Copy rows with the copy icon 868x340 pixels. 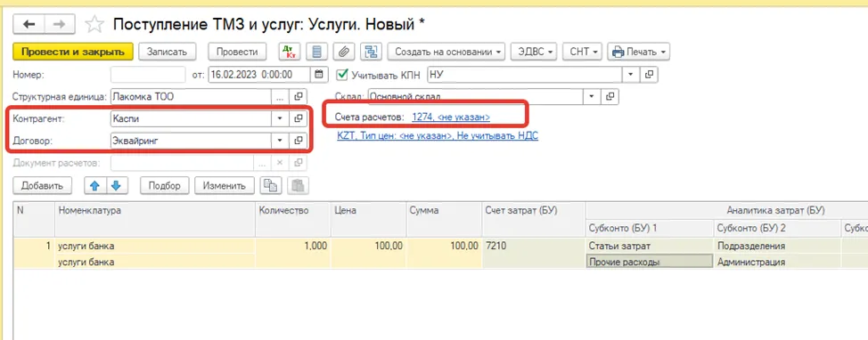pyautogui.click(x=270, y=186)
